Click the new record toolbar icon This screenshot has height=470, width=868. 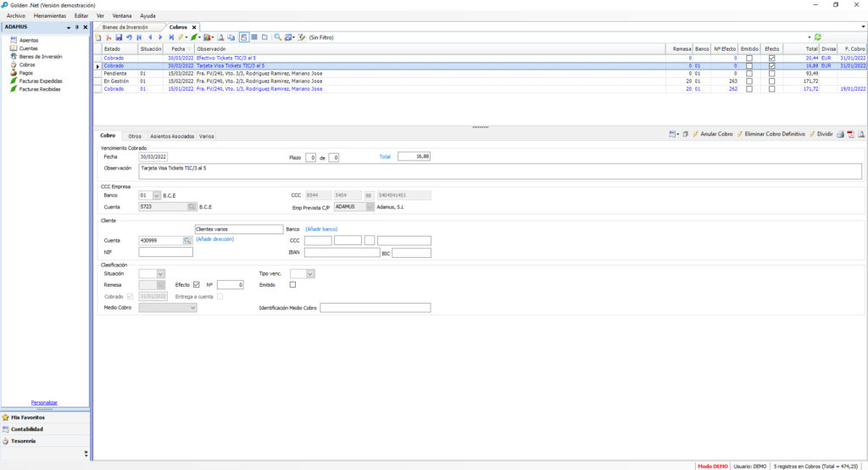coord(98,37)
